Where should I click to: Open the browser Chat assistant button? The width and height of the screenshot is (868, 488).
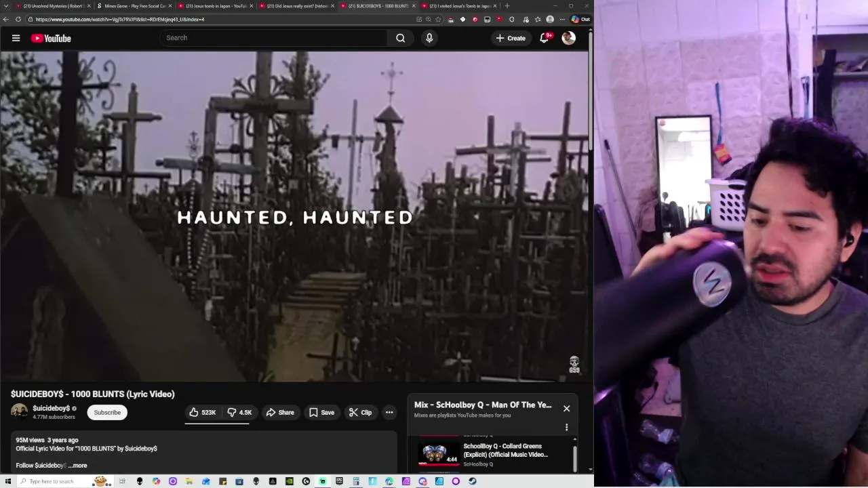[580, 19]
